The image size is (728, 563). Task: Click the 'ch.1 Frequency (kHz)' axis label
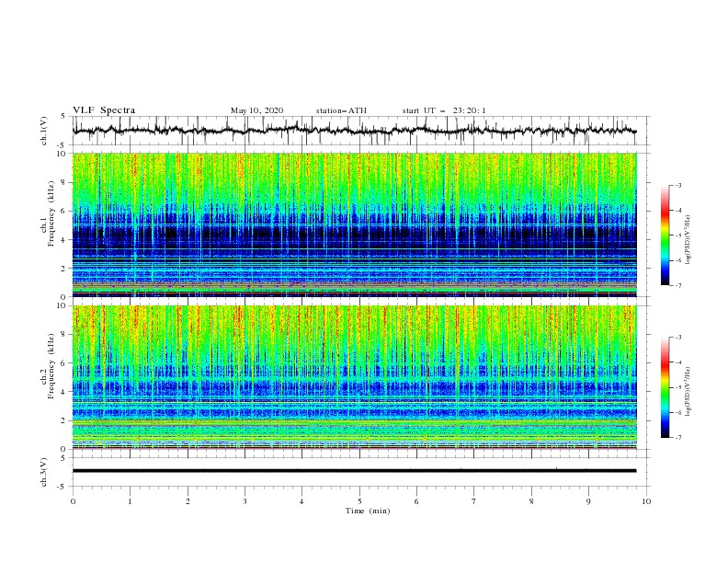click(48, 213)
